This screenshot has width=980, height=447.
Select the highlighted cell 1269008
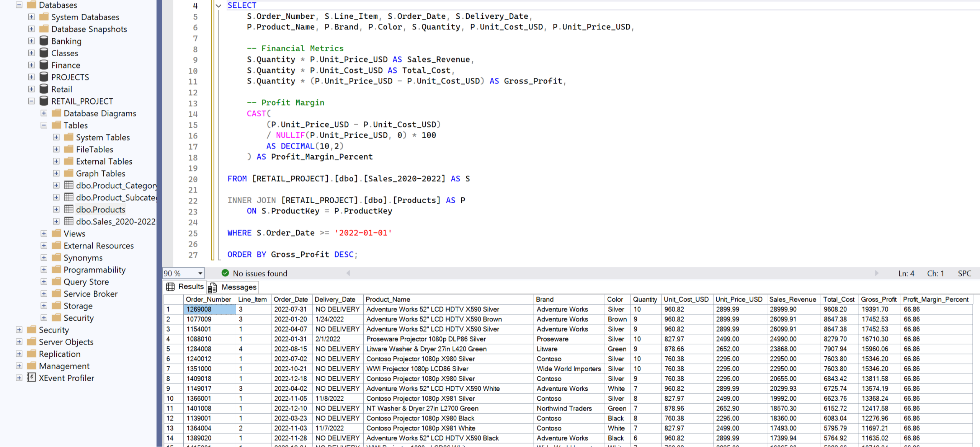[x=210, y=309]
